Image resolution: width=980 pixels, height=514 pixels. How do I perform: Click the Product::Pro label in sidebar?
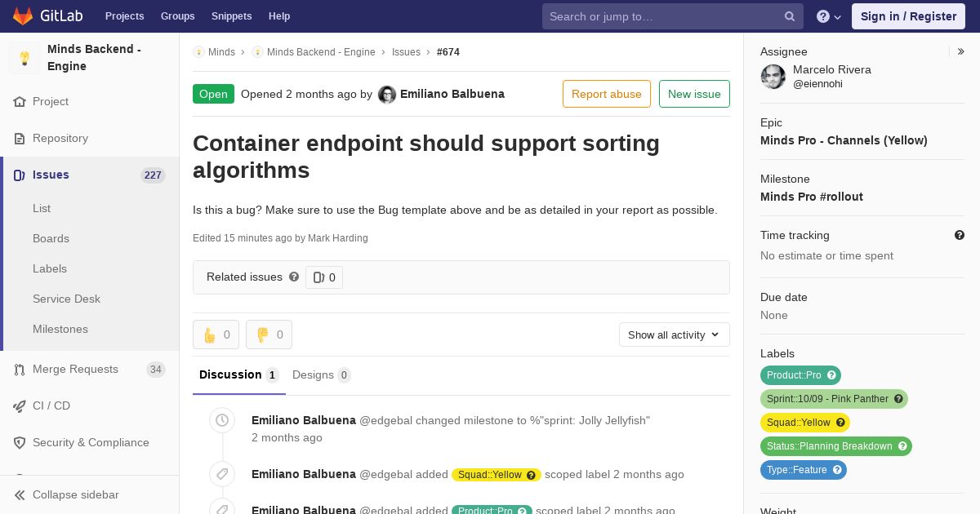794,375
